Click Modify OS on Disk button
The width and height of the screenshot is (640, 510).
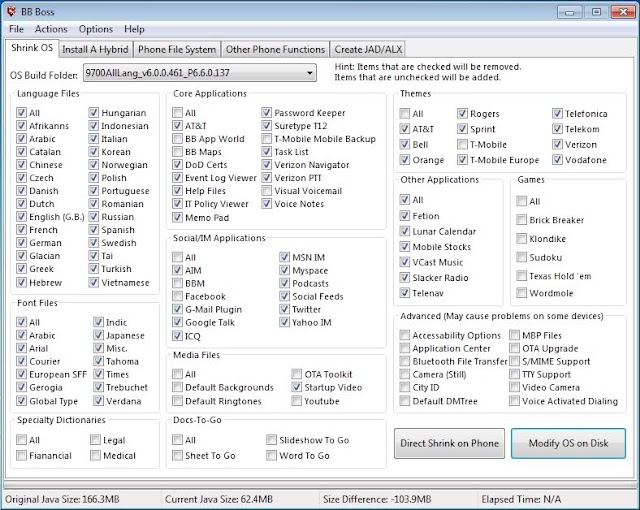tap(568, 443)
